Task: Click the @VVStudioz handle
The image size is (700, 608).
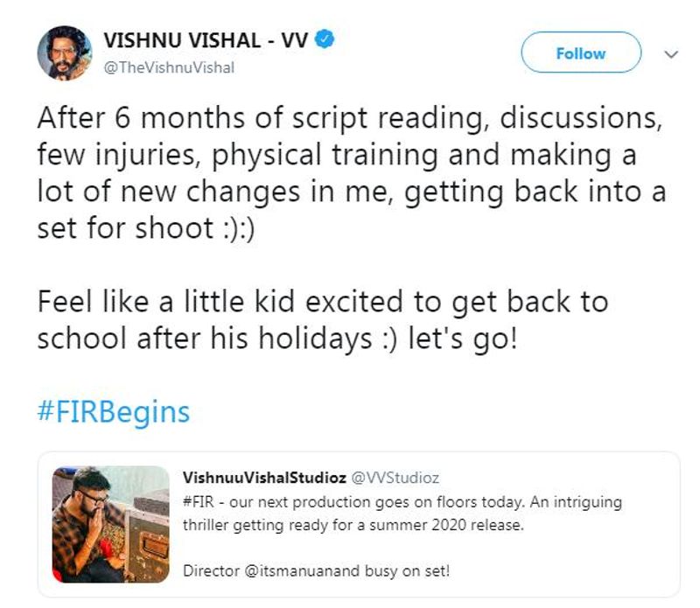Action: point(395,478)
